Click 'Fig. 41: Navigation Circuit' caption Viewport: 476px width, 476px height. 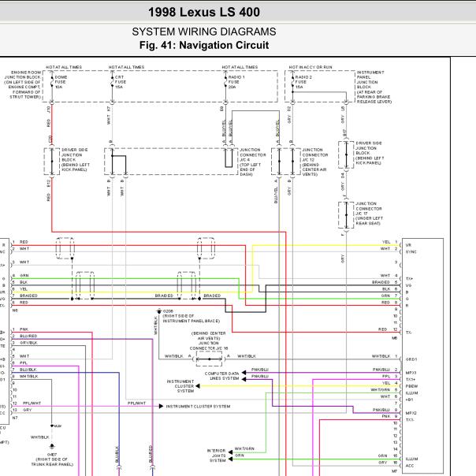[x=203, y=45]
